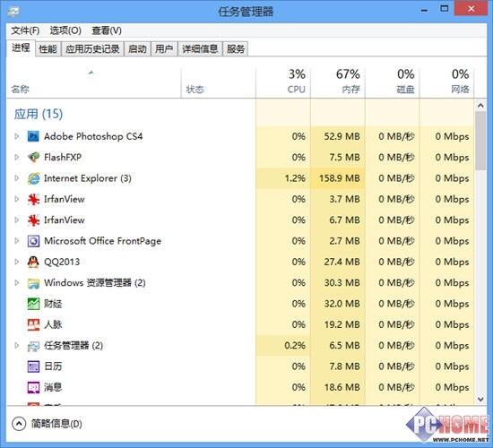493x448 pixels.
Task: Select the 财经 row name
Action: click(x=53, y=304)
